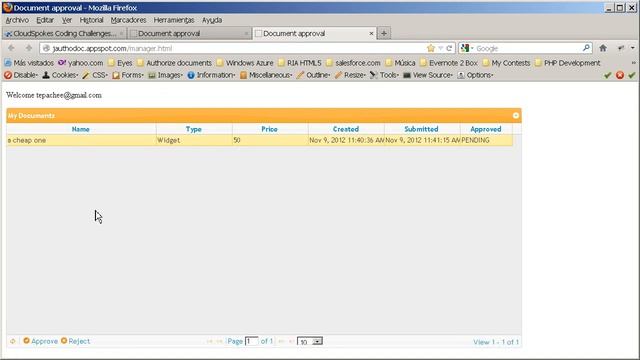Open the Herramientas menu
Viewport: 640px width, 360px height.
[x=174, y=20]
